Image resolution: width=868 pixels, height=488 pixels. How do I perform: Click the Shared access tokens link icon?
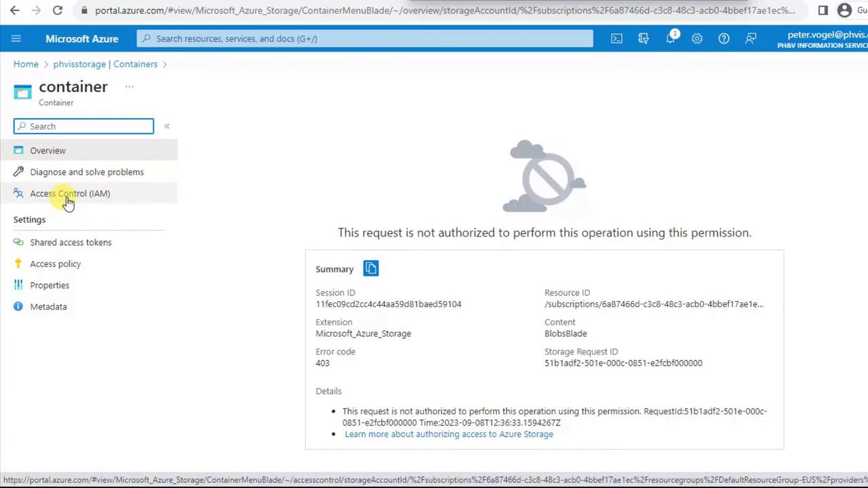[x=18, y=242]
